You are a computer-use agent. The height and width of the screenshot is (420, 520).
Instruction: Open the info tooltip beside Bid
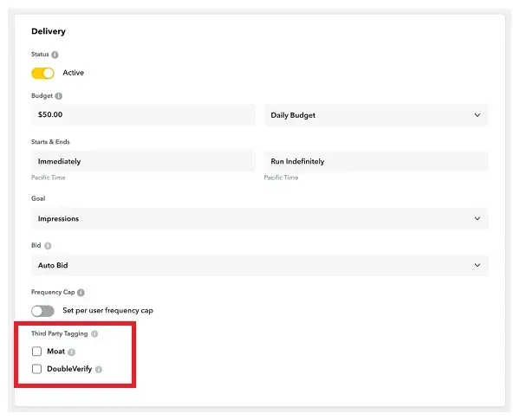pos(47,246)
